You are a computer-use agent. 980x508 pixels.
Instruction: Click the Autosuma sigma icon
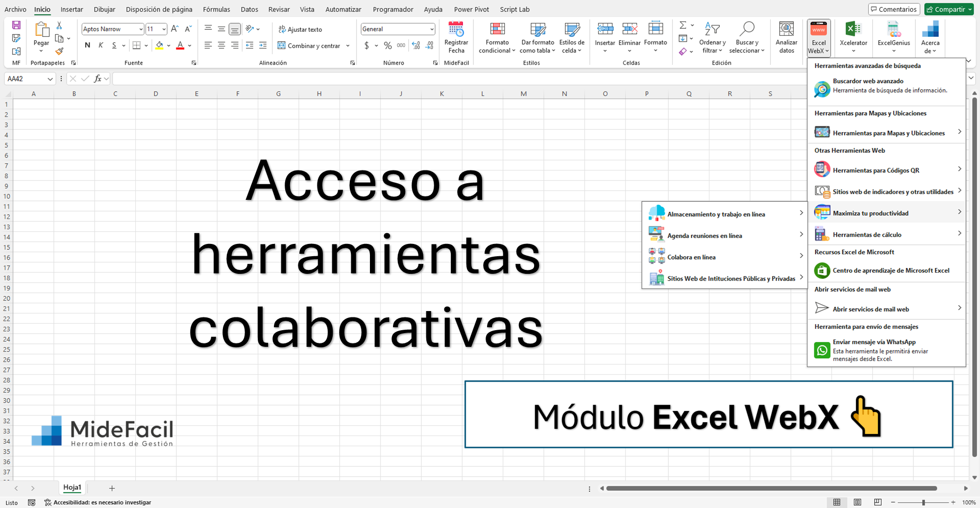point(683,25)
